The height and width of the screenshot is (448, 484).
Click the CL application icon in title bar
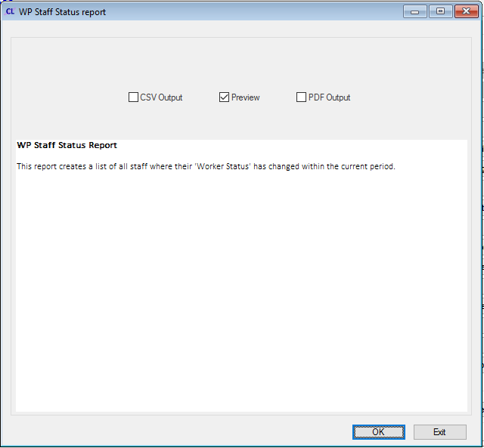[x=10, y=12]
